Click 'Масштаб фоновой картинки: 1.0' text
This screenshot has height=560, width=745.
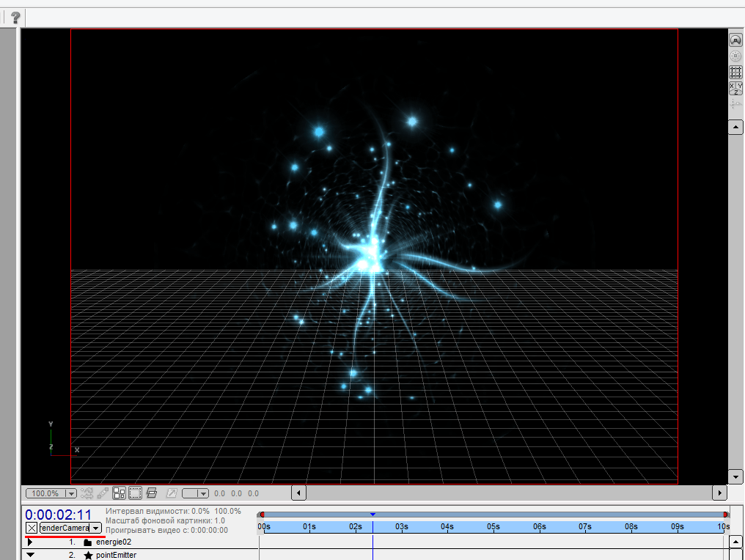165,520
